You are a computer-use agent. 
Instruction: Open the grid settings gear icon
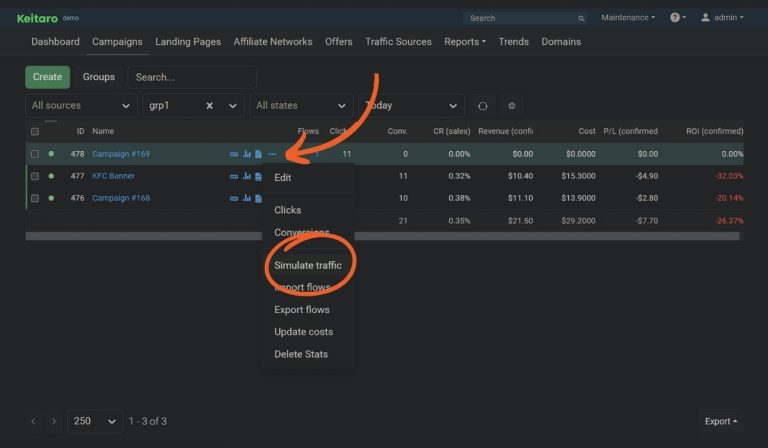coord(511,106)
